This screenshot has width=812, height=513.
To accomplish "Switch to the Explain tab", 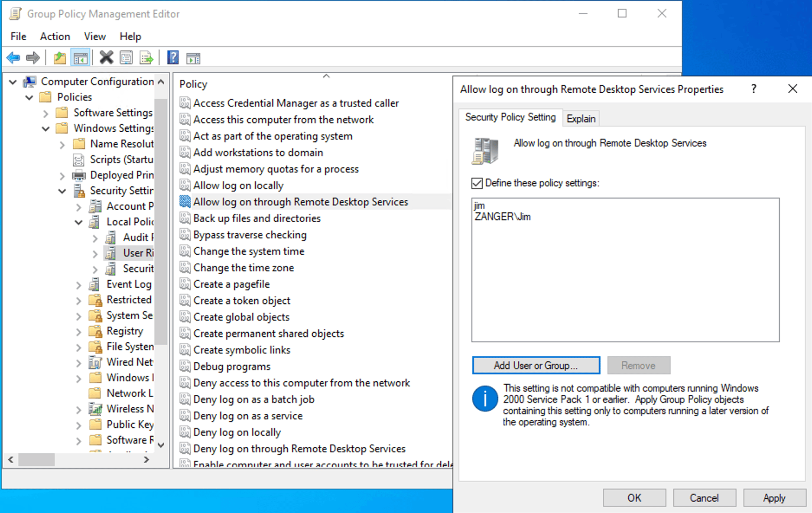I will 581,118.
